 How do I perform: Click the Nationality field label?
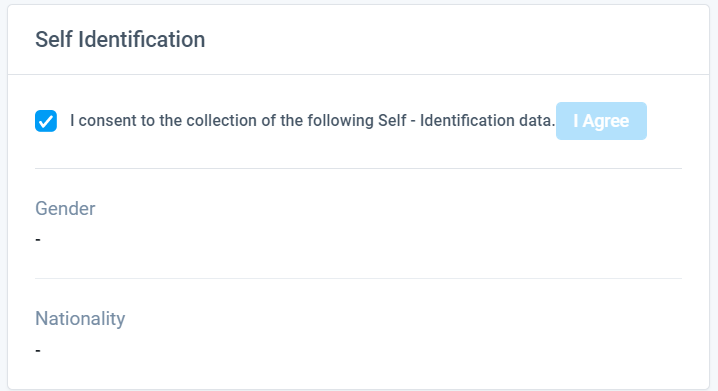(x=80, y=319)
